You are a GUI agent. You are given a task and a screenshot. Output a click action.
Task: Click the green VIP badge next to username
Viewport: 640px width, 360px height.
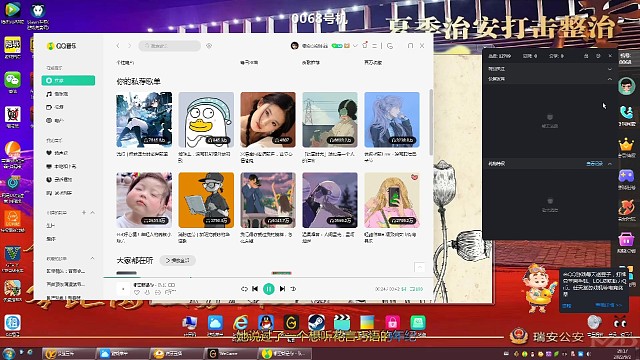(x=337, y=46)
